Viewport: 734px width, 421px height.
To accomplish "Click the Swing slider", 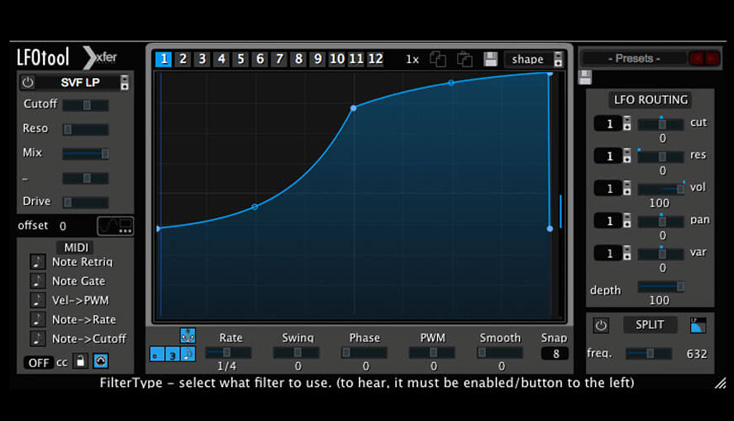I will click(x=296, y=352).
